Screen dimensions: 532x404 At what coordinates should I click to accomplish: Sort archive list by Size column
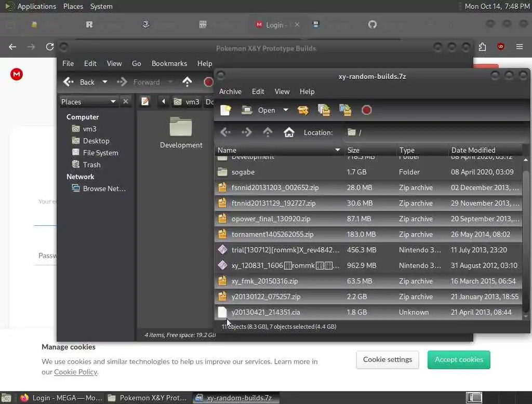click(x=369, y=150)
